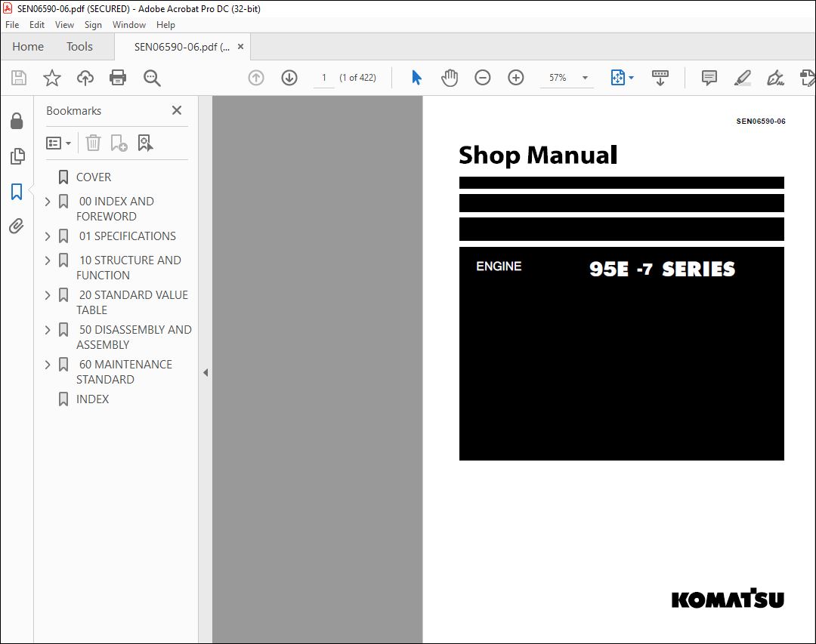Print the document using printer icon
This screenshot has width=816, height=644.
pyautogui.click(x=118, y=78)
